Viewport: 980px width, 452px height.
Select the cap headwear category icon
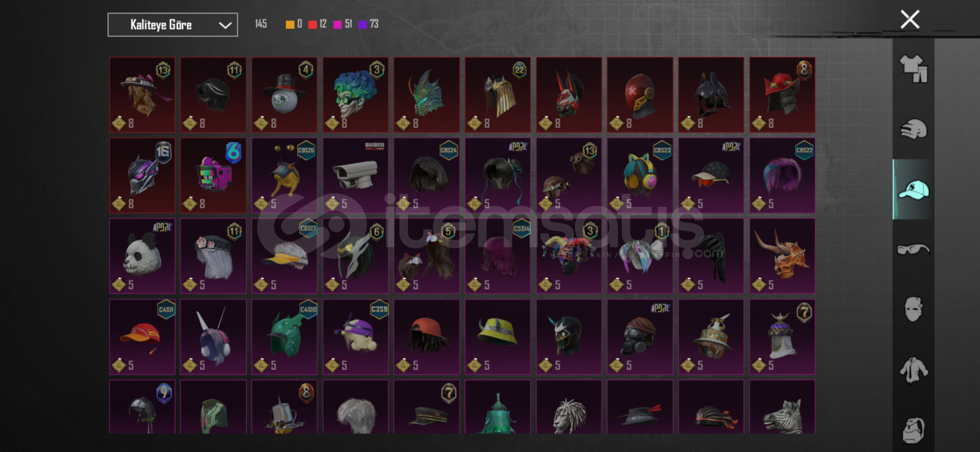[913, 190]
